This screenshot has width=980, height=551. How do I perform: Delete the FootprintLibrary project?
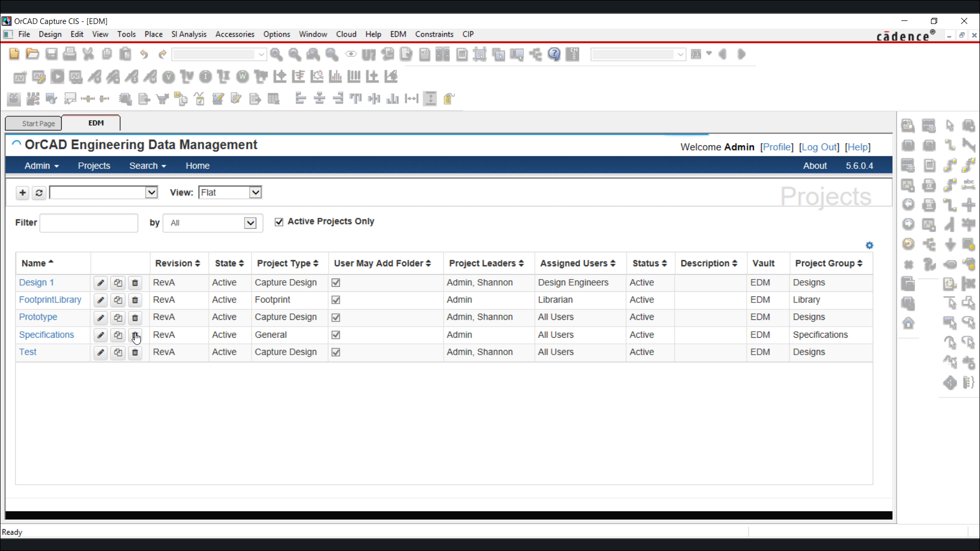135,300
